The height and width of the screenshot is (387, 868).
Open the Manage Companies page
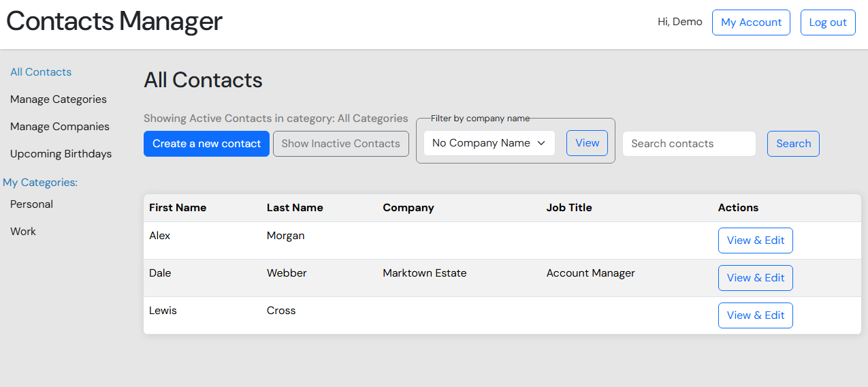click(60, 127)
